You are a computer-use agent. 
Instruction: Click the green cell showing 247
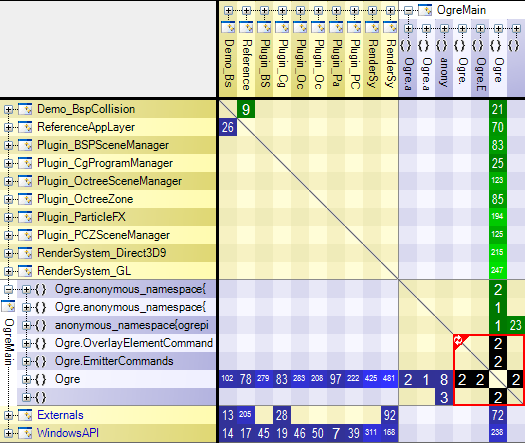click(x=498, y=270)
